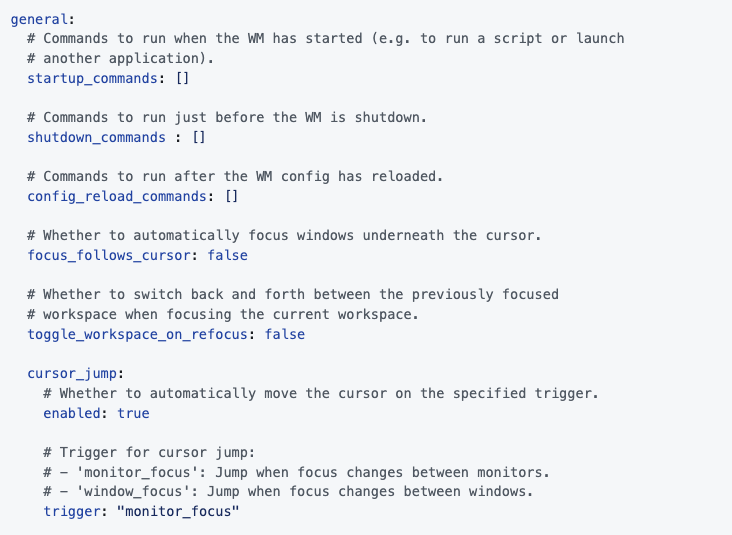This screenshot has width=732, height=535.
Task: Click the 'Trigger for cursor jump' comment line
Action: point(149,452)
